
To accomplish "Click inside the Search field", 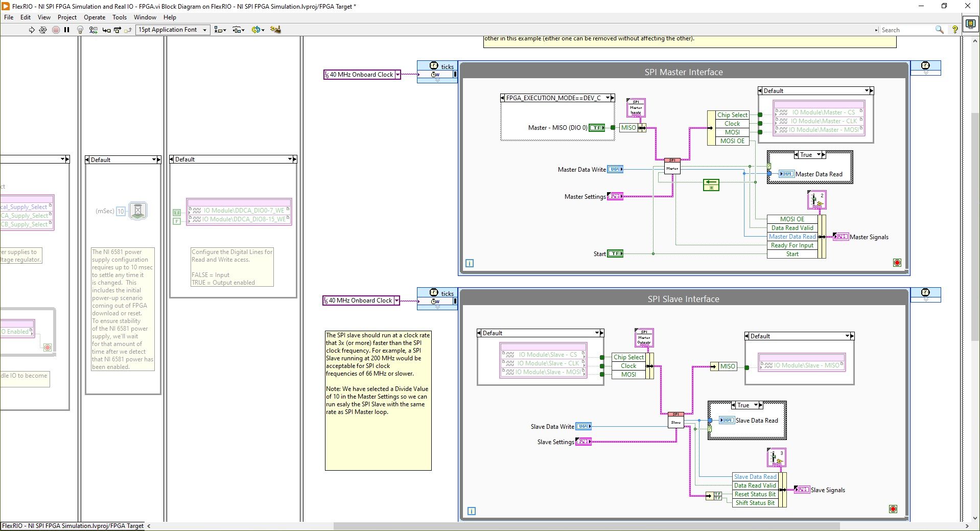I will click(x=909, y=30).
